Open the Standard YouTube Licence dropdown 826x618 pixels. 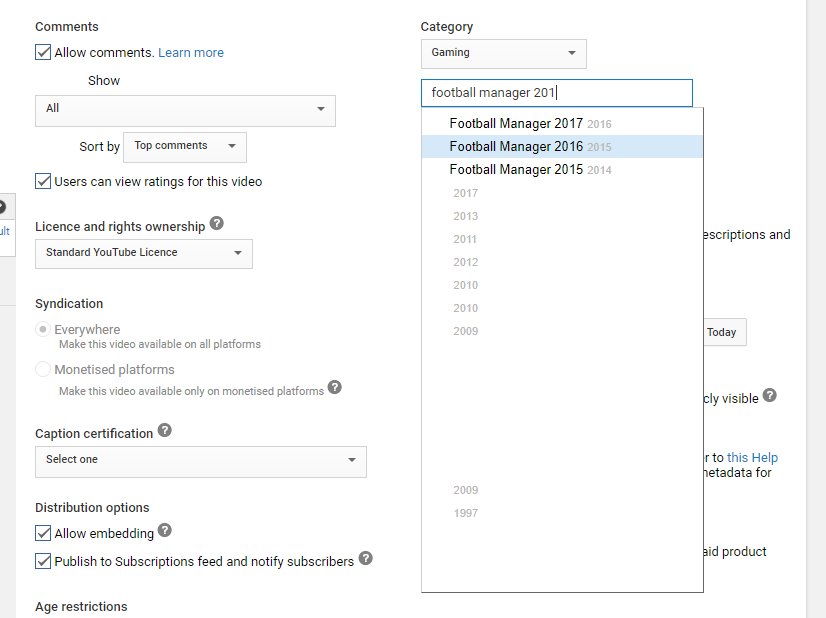click(144, 254)
